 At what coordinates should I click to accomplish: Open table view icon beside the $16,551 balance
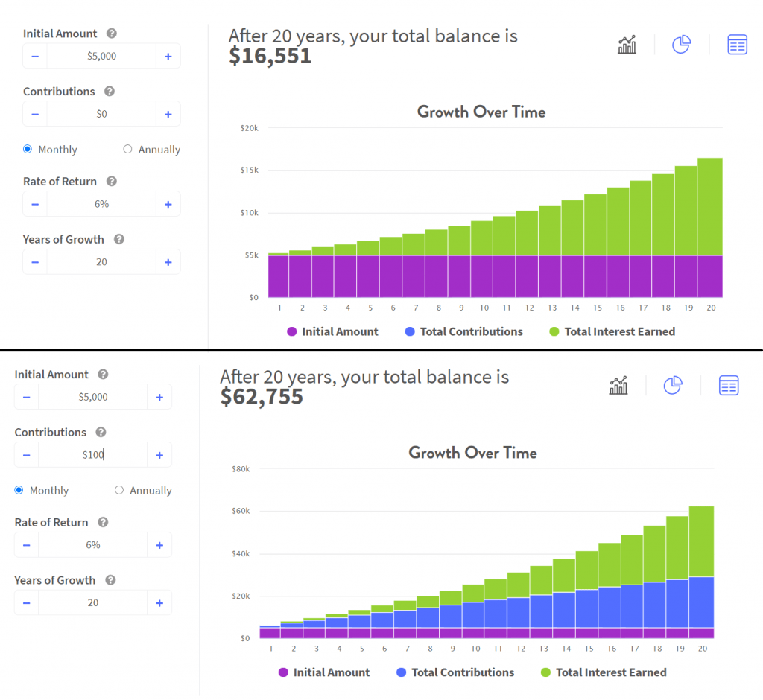[737, 45]
